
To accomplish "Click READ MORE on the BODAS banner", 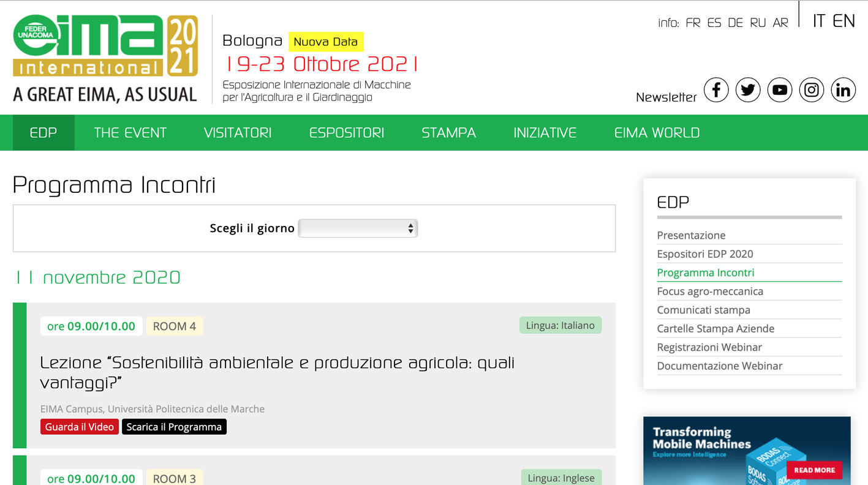I will pos(814,470).
